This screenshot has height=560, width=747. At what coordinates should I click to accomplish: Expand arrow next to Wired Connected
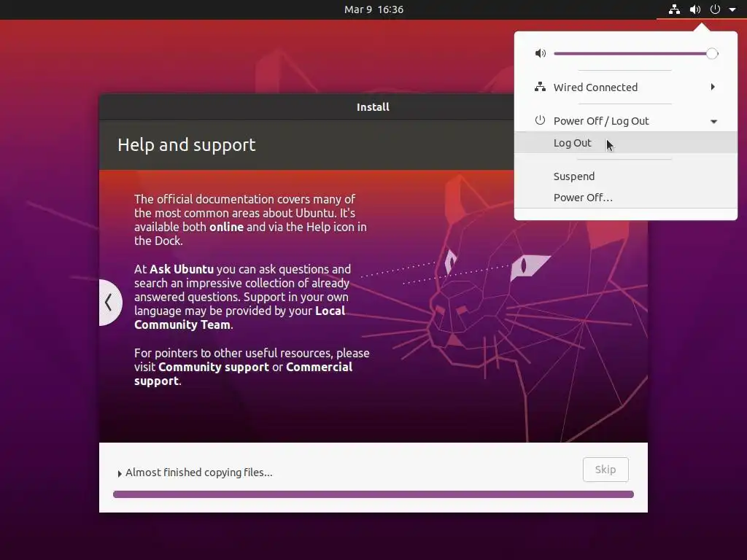click(x=713, y=87)
